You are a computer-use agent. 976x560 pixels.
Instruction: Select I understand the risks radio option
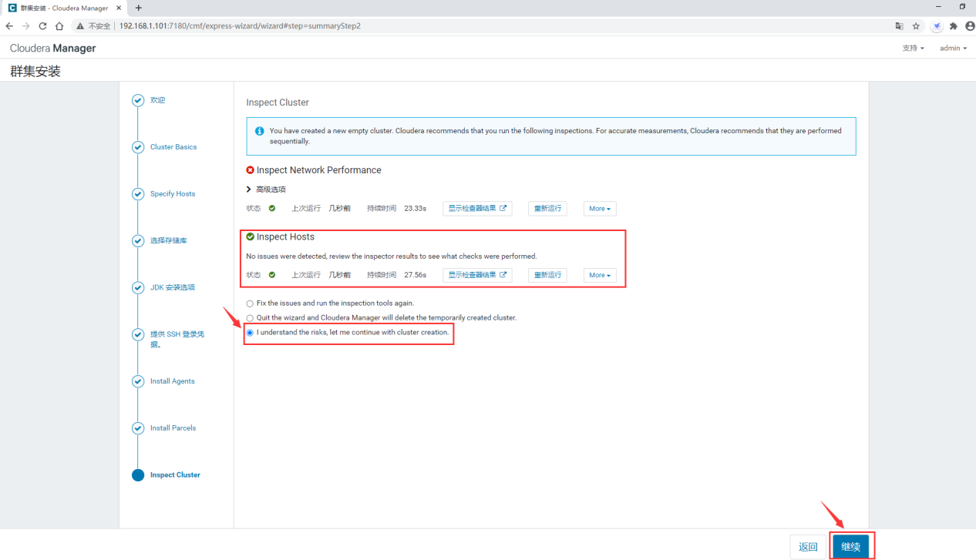tap(250, 333)
